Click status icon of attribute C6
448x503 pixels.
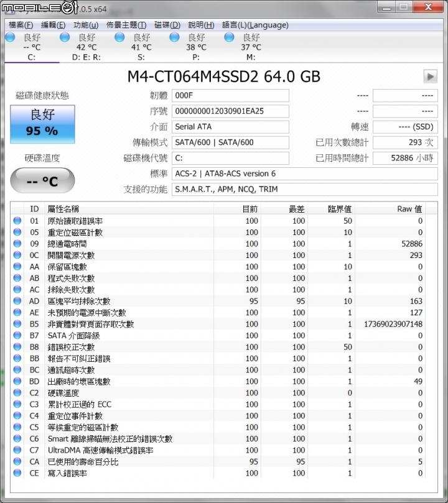[17, 439]
